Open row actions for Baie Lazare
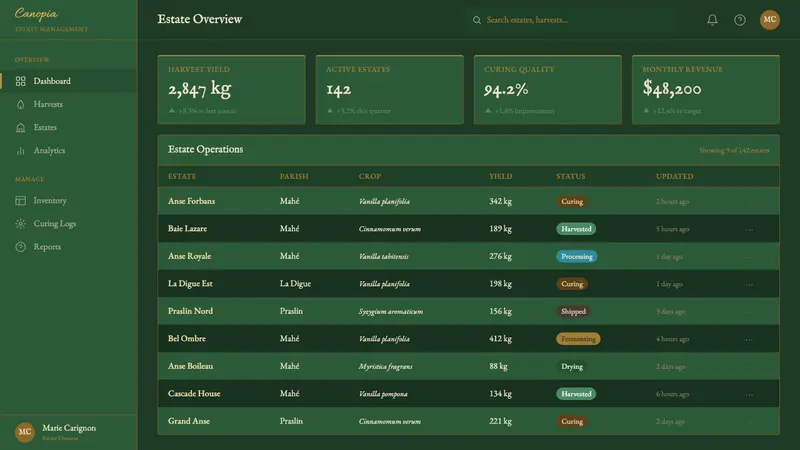 point(749,230)
